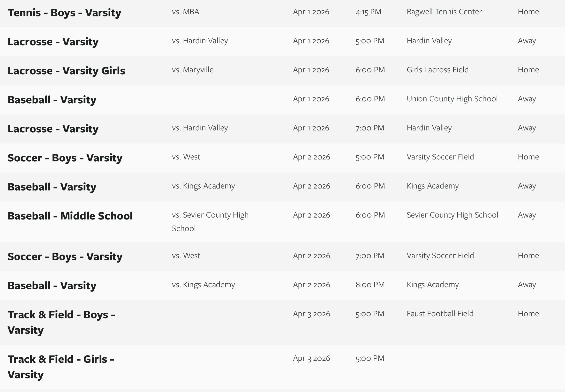
Task: Open the Tennis - Boys - Varsity event
Action: click(x=64, y=13)
